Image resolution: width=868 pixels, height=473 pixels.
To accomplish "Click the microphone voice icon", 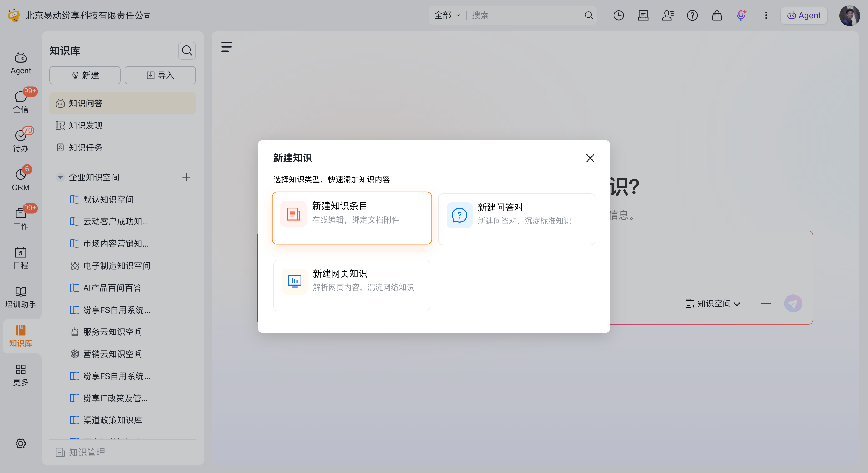I will (x=741, y=15).
